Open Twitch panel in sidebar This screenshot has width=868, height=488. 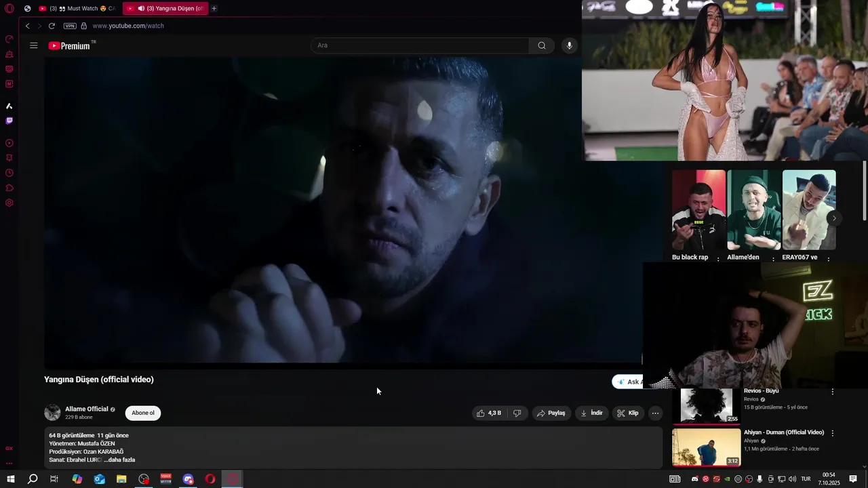9,121
